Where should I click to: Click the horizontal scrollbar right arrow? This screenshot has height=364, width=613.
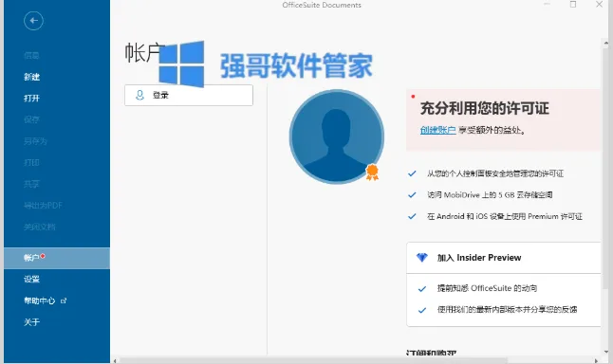point(596,360)
